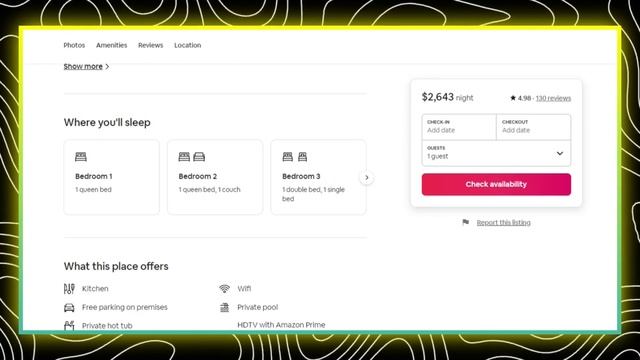Click the Kitchen utensils icon
Screen dimensions: 640x360
[x=69, y=289]
